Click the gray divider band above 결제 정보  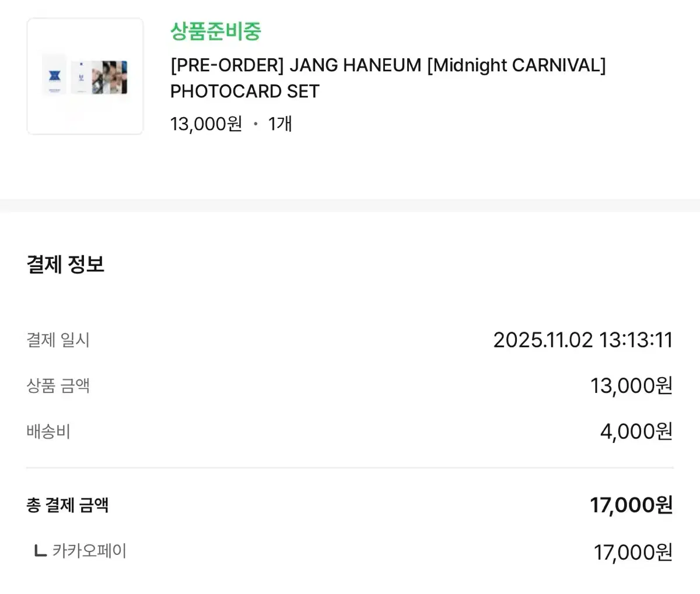(350, 206)
